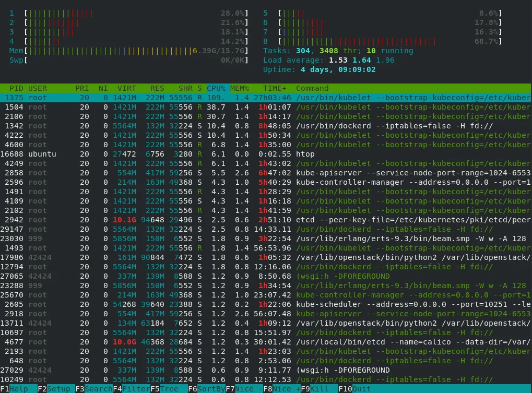Viewport: 532px width, 393px height.
Task: Click F8 Nice + to lower priority
Action: coord(282,389)
